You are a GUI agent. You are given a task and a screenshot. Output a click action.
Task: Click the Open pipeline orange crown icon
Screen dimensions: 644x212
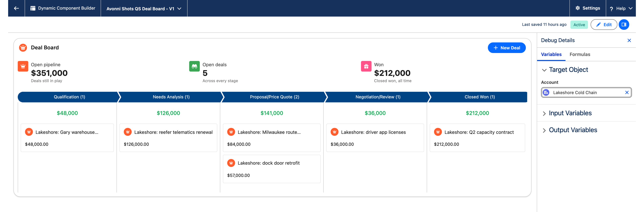click(x=23, y=66)
